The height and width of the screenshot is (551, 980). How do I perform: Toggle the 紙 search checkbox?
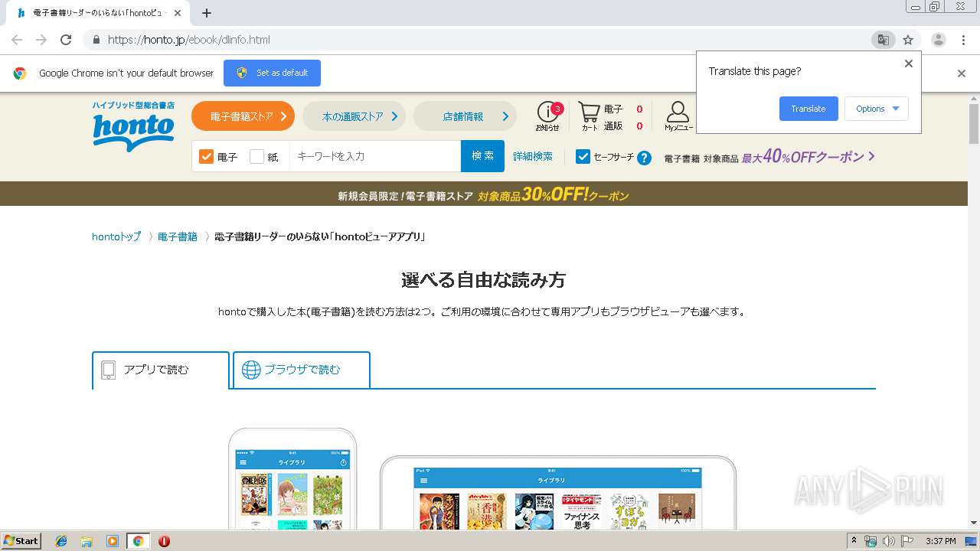(256, 156)
